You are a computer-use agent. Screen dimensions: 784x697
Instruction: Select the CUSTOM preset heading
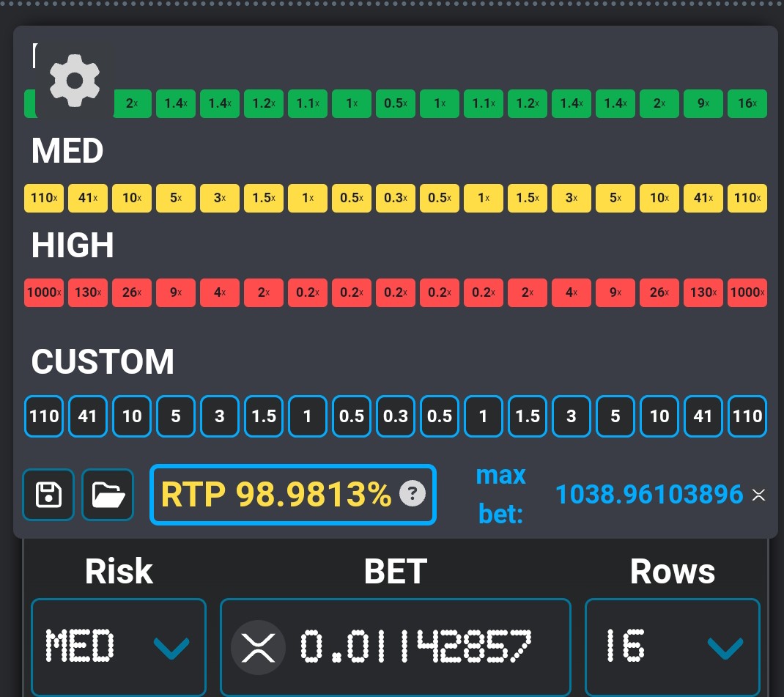pyautogui.click(x=103, y=362)
